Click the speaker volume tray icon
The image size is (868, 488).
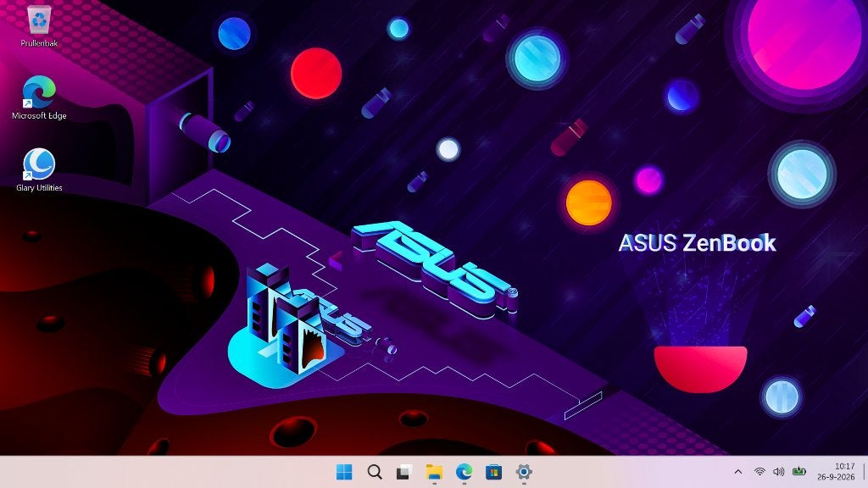coord(778,472)
